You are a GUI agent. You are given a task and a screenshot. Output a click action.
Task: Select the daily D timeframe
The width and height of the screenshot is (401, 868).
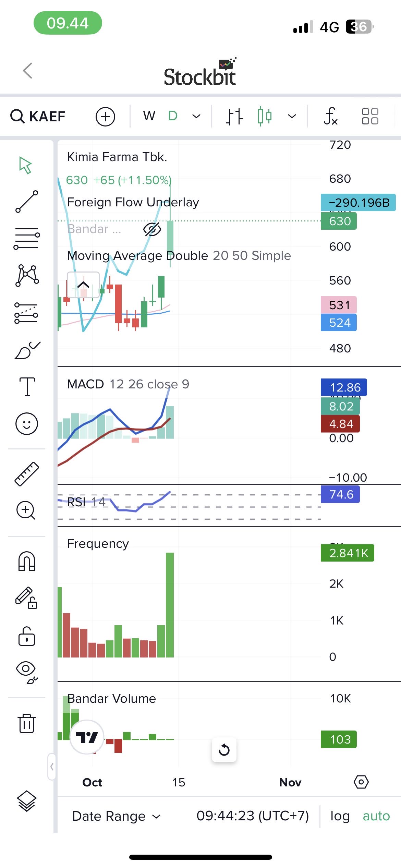point(173,116)
